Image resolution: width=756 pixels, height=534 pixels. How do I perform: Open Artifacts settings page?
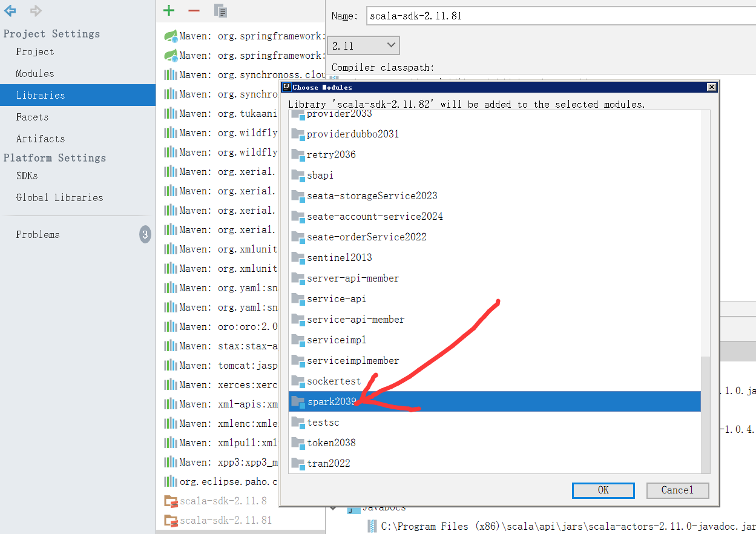pyautogui.click(x=41, y=139)
